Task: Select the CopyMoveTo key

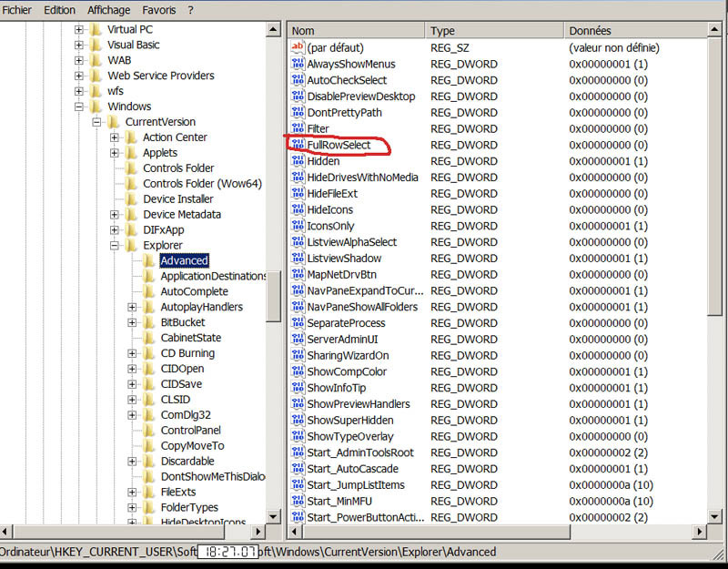Action: [x=192, y=445]
